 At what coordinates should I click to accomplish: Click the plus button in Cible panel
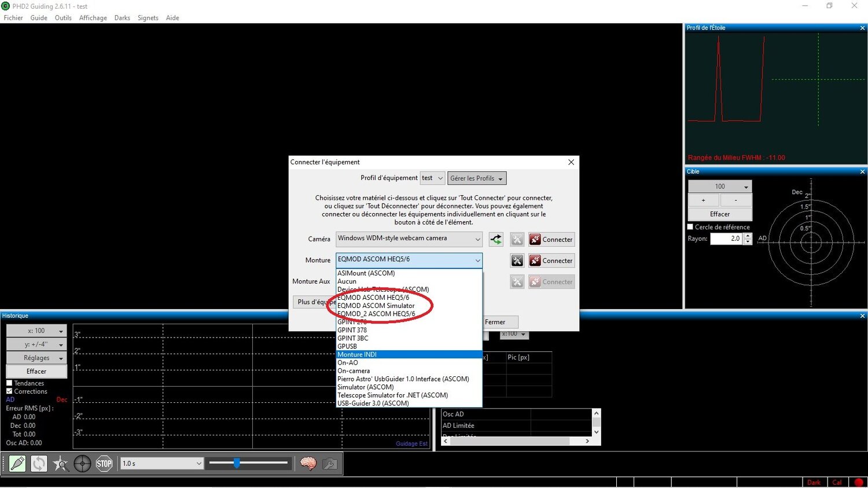pyautogui.click(x=704, y=200)
